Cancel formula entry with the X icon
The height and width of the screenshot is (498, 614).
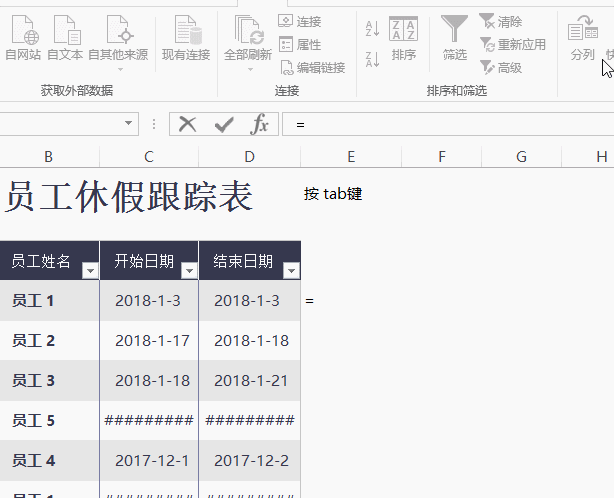pos(187,124)
